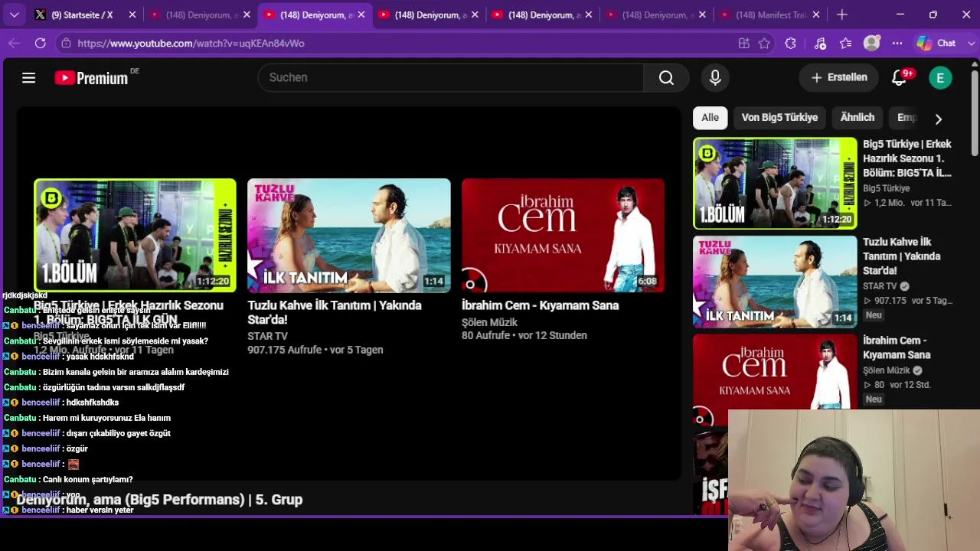980x551 pixels.
Task: Click sidebar channel name Big5 Türkiye
Action: [887, 188]
